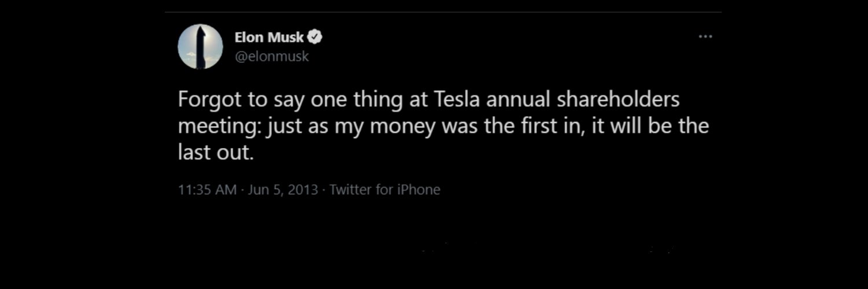Image resolution: width=868 pixels, height=289 pixels.
Task: Click the word shareholders in tweet
Action: coord(618,99)
